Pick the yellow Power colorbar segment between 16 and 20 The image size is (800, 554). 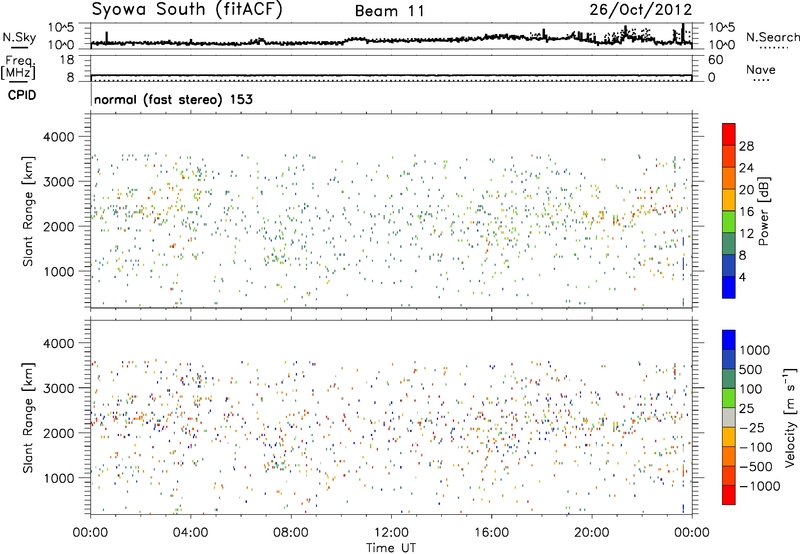pos(729,200)
